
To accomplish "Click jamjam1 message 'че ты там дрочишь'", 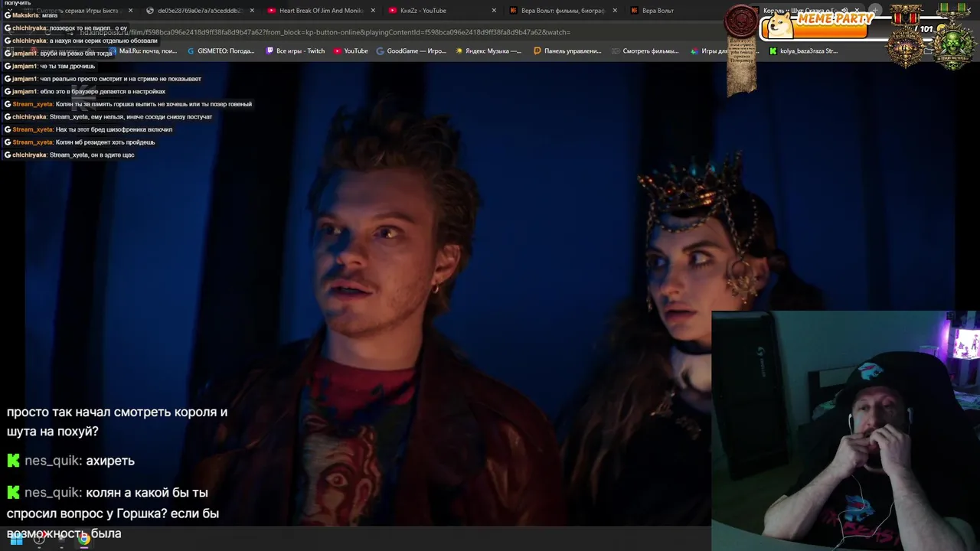I will tap(50, 66).
